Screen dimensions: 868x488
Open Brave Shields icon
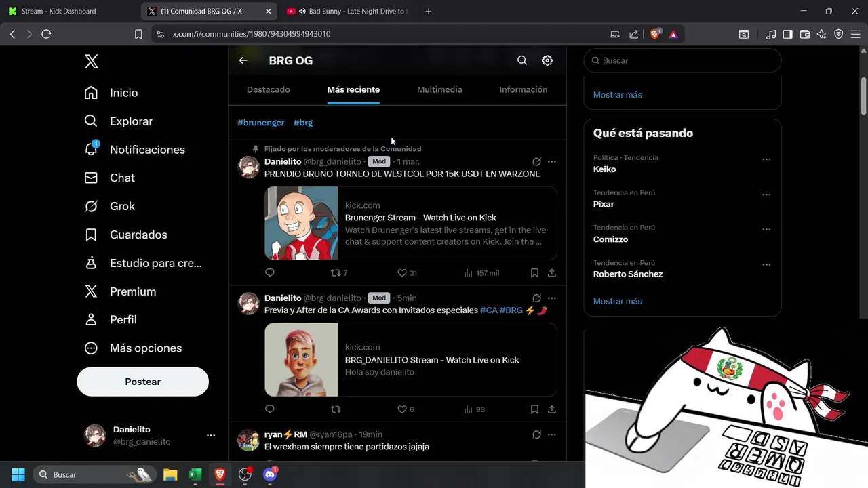[655, 34]
